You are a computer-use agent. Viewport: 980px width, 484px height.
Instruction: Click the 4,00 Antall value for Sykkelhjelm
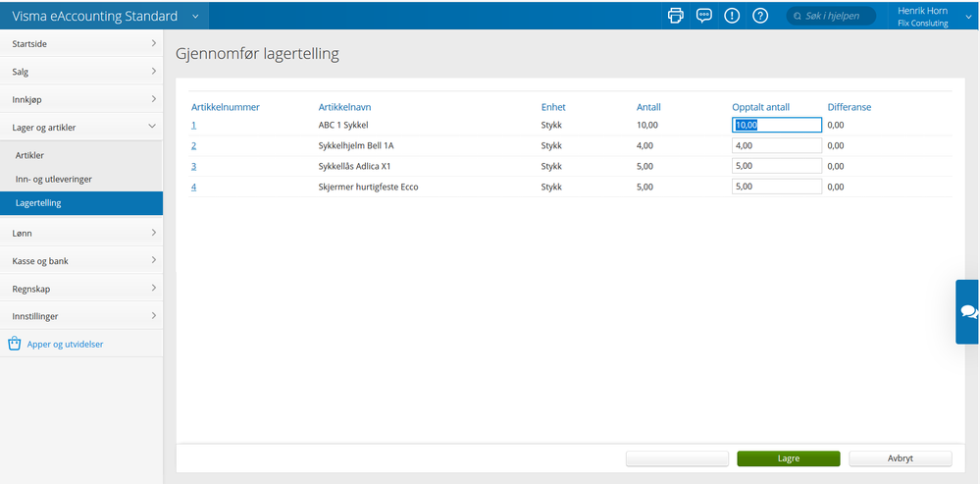coord(645,145)
